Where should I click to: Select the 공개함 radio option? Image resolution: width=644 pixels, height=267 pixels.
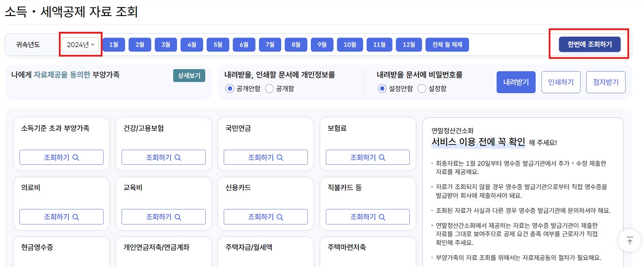pos(269,89)
